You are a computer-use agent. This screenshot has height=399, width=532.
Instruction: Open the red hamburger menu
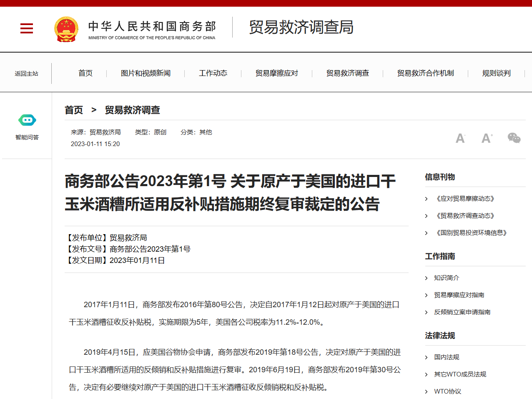click(27, 28)
